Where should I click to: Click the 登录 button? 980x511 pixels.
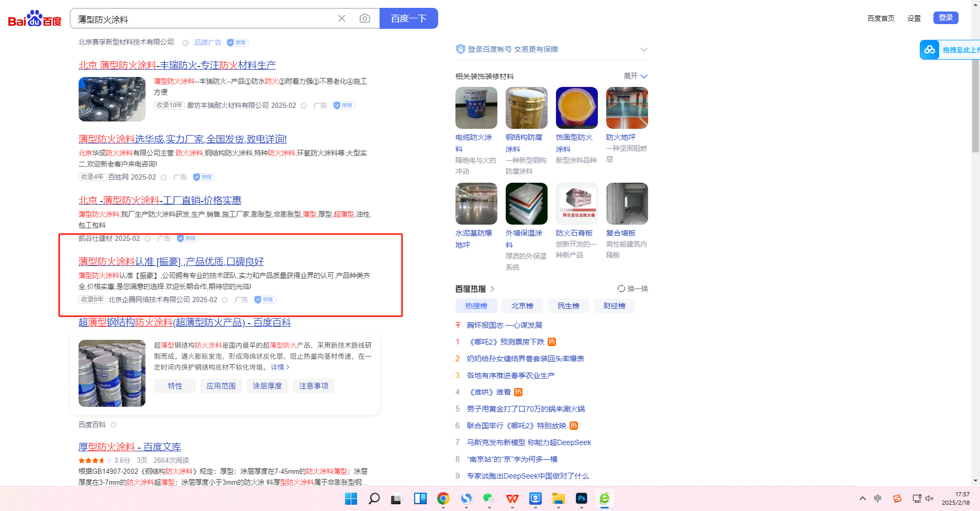(946, 18)
